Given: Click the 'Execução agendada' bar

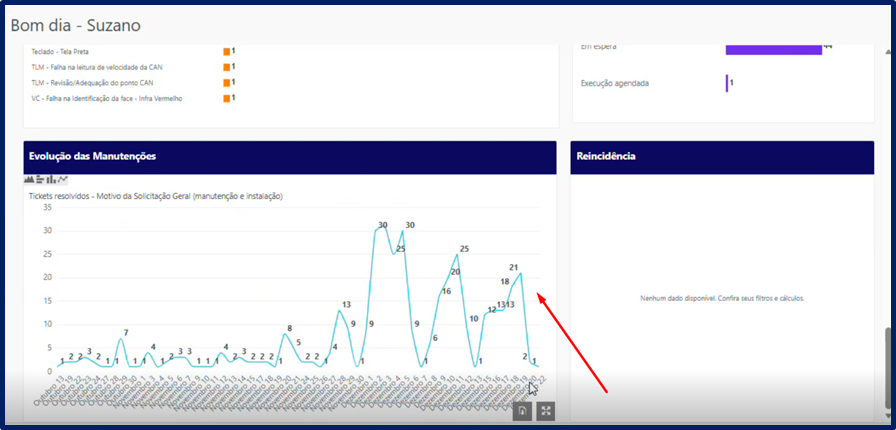Looking at the screenshot, I should (x=727, y=83).
